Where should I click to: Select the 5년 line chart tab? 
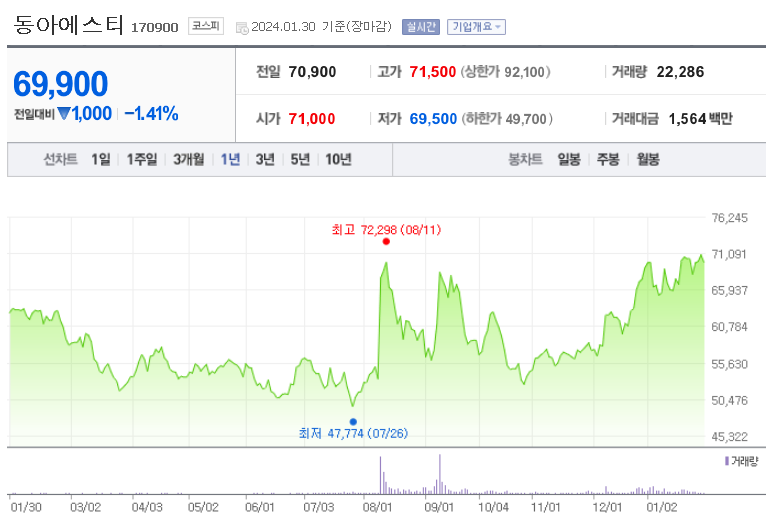coord(300,159)
